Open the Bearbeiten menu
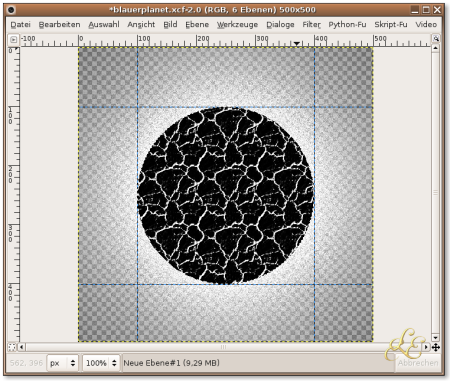450x381 pixels. point(59,25)
